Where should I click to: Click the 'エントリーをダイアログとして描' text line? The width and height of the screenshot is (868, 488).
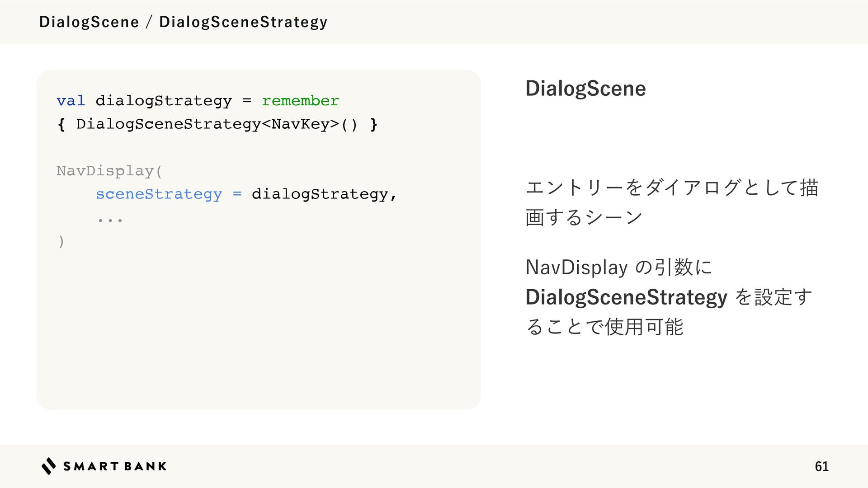[x=672, y=188]
